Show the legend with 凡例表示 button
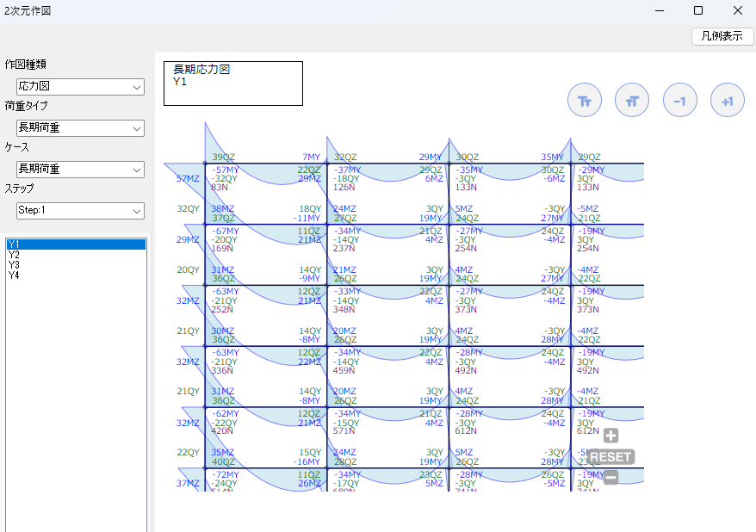Viewport: 756px width, 532px height. [x=722, y=36]
